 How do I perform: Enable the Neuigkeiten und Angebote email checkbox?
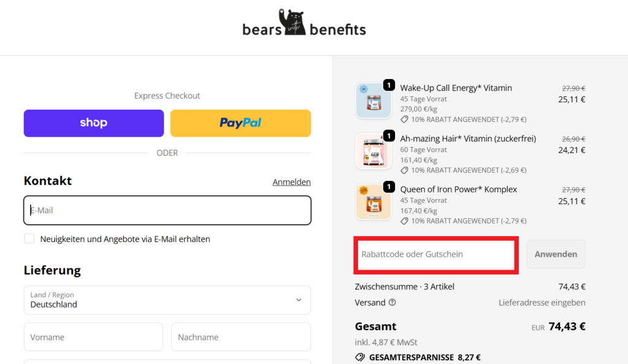(29, 238)
